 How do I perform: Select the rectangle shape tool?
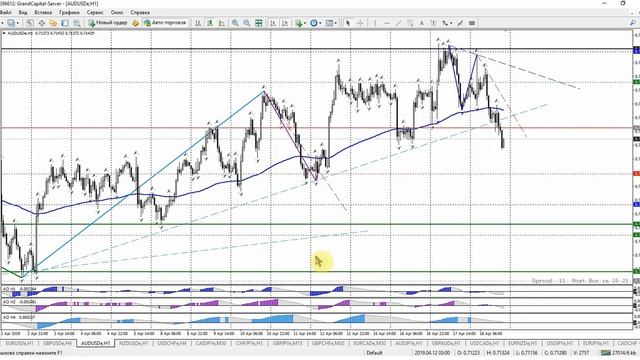click(472, 23)
